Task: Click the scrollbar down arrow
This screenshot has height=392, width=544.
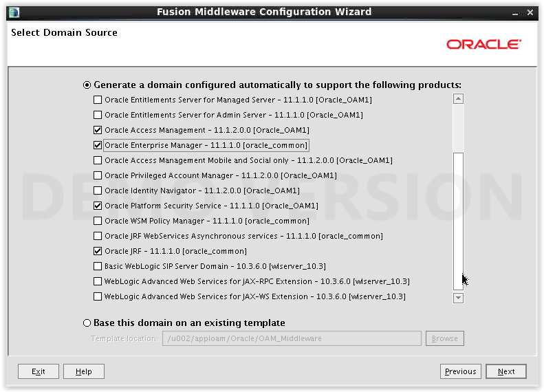Action: click(458, 298)
